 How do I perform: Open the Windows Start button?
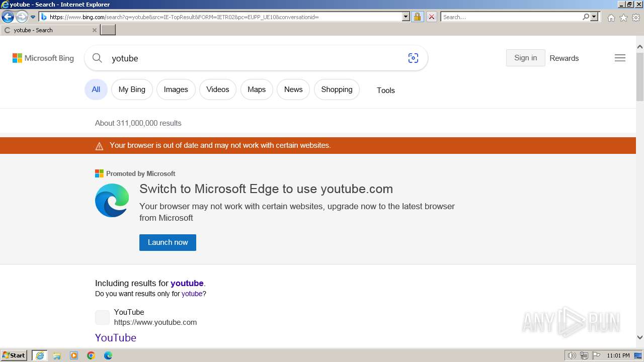pos(14,355)
